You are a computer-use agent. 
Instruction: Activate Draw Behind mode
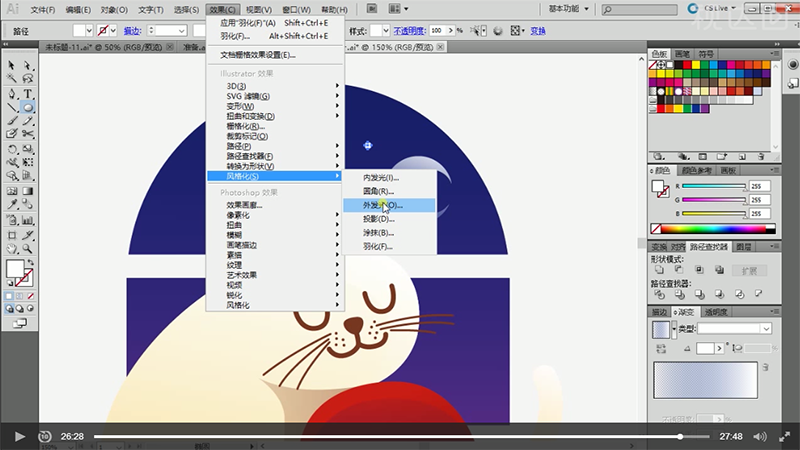click(x=20, y=309)
